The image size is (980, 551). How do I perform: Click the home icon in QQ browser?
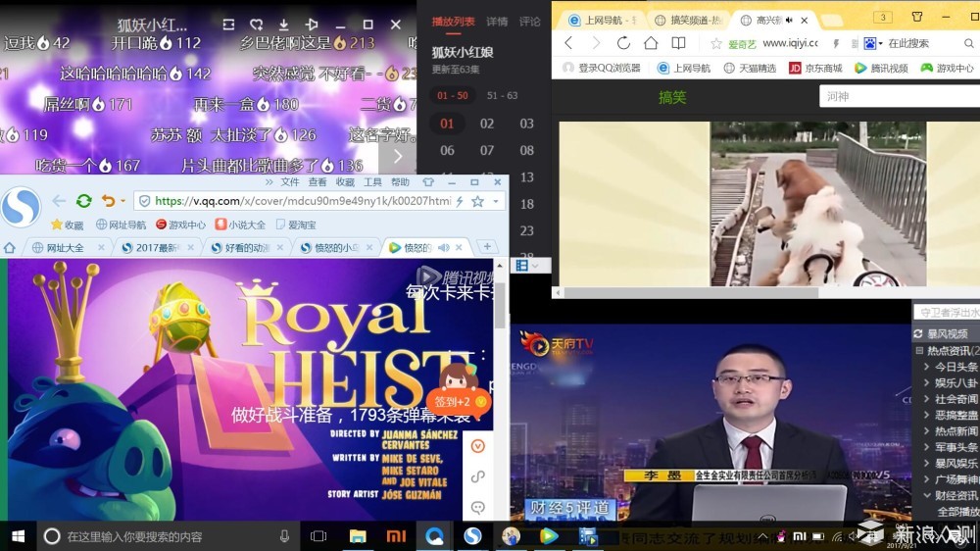coord(651,42)
